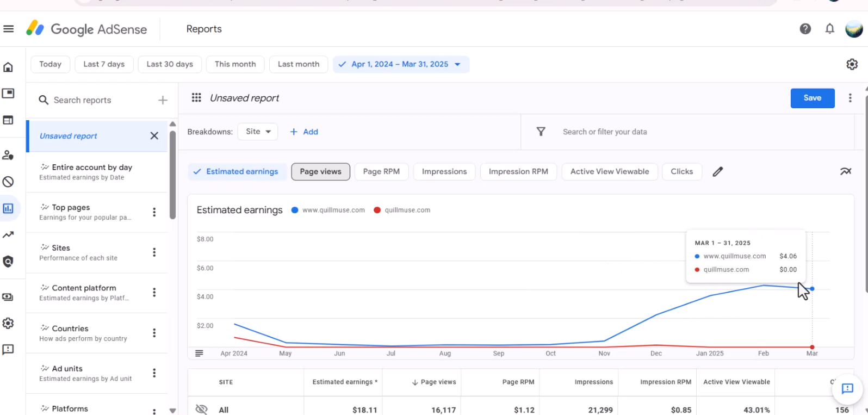Viewport: 868px width, 415px height.
Task: Click the quillmuse.com red legend dot
Action: click(377, 210)
